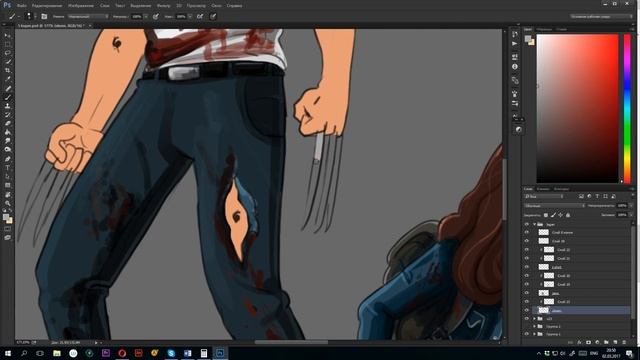
Task: Click the zoom percentage field in status bar
Action: coord(23,342)
